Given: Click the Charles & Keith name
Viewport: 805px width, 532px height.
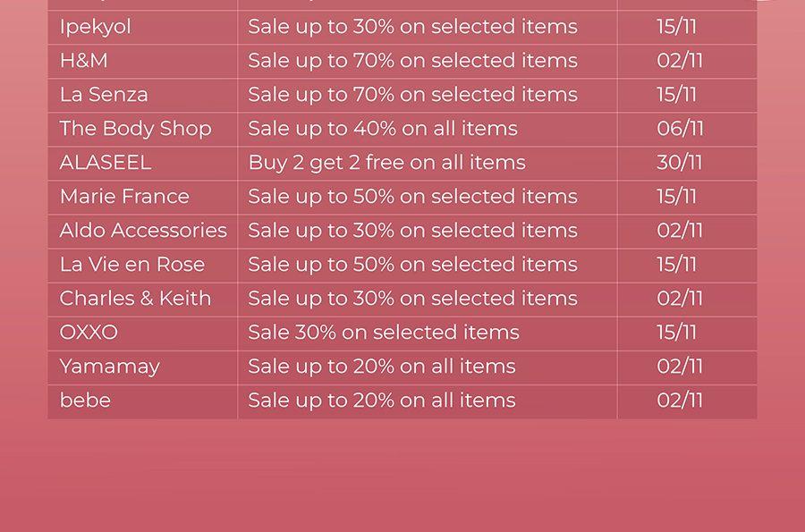Looking at the screenshot, I should point(135,299).
